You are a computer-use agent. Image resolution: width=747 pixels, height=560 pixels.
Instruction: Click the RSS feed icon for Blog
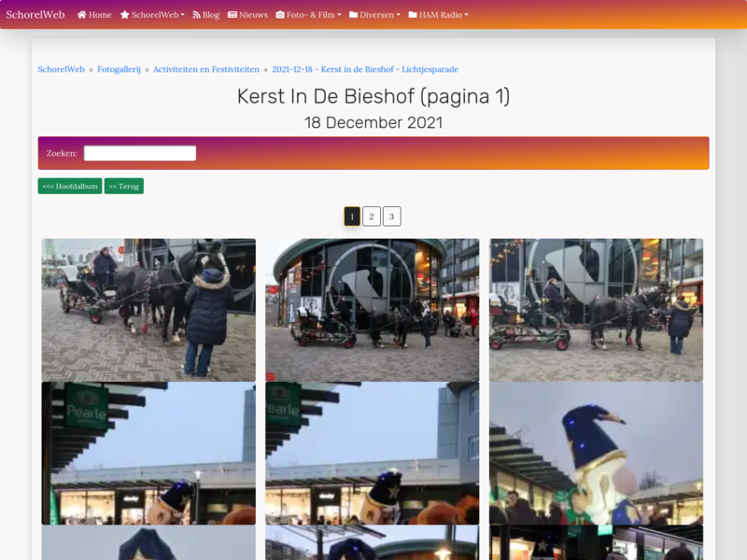pos(196,15)
